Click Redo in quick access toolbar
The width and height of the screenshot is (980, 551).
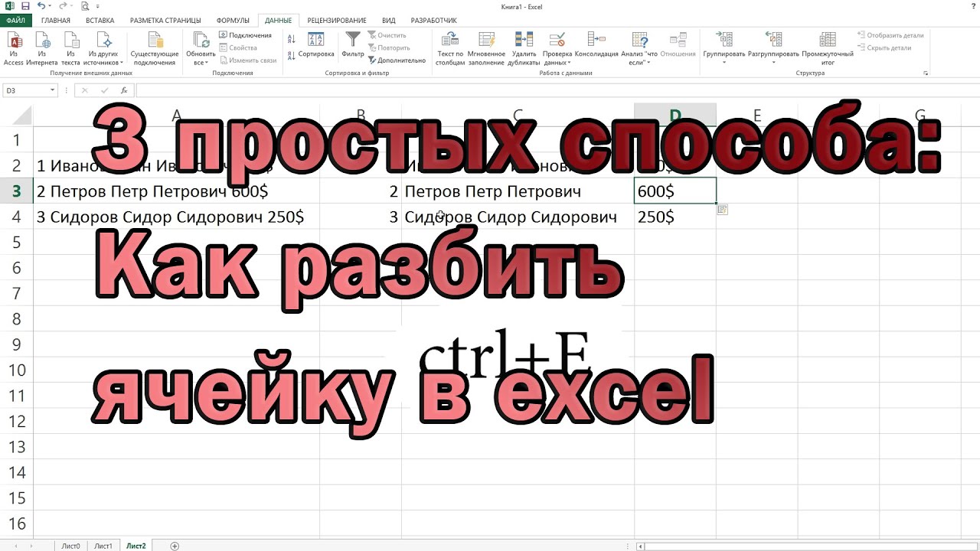(64, 5)
